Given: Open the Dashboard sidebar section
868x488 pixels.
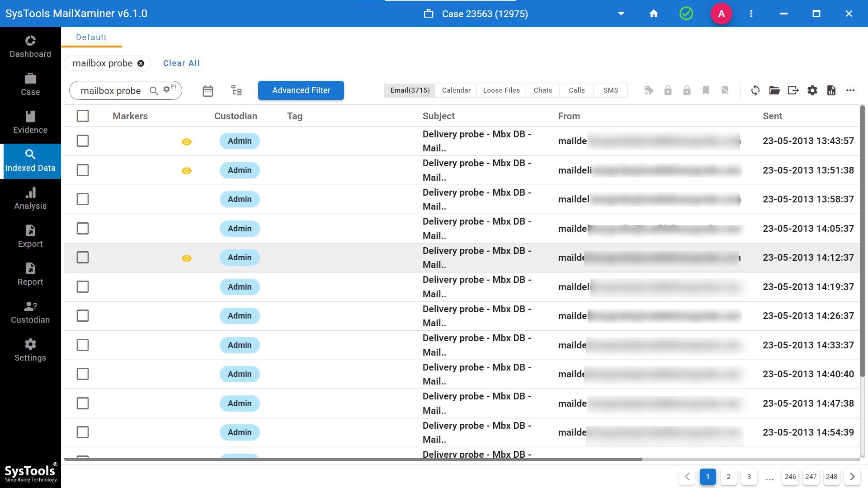Looking at the screenshot, I should [x=30, y=47].
